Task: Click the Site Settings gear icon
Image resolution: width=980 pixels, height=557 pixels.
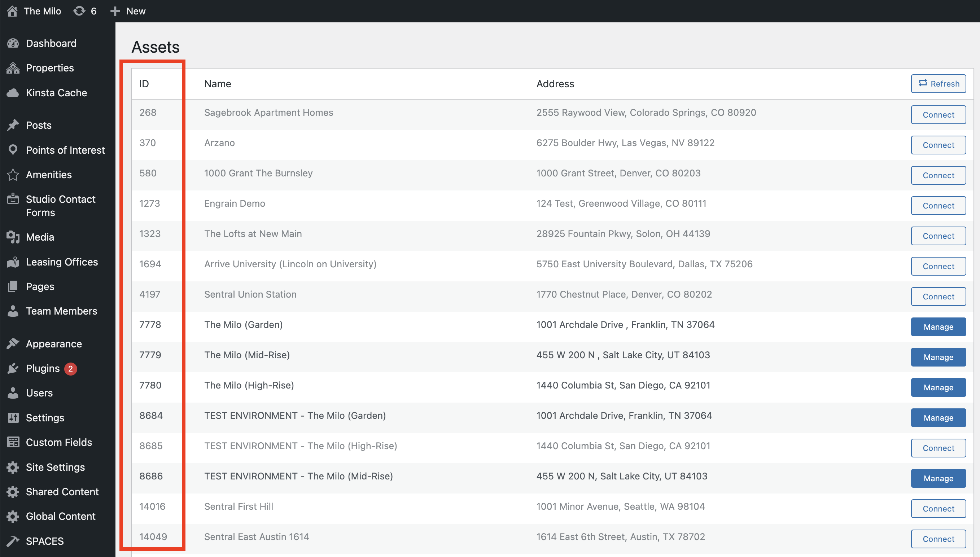Action: [x=13, y=467]
